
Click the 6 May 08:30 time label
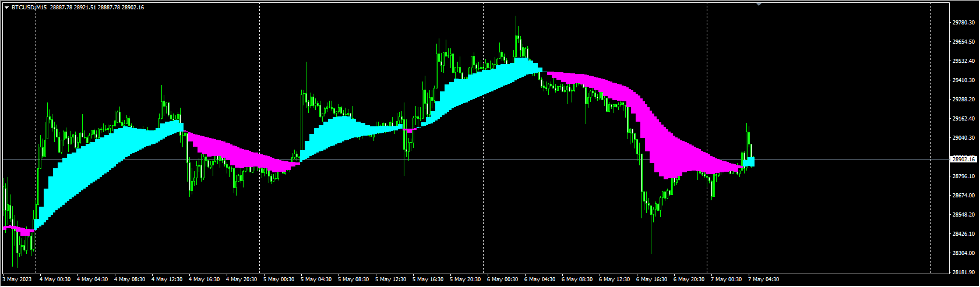point(577,279)
